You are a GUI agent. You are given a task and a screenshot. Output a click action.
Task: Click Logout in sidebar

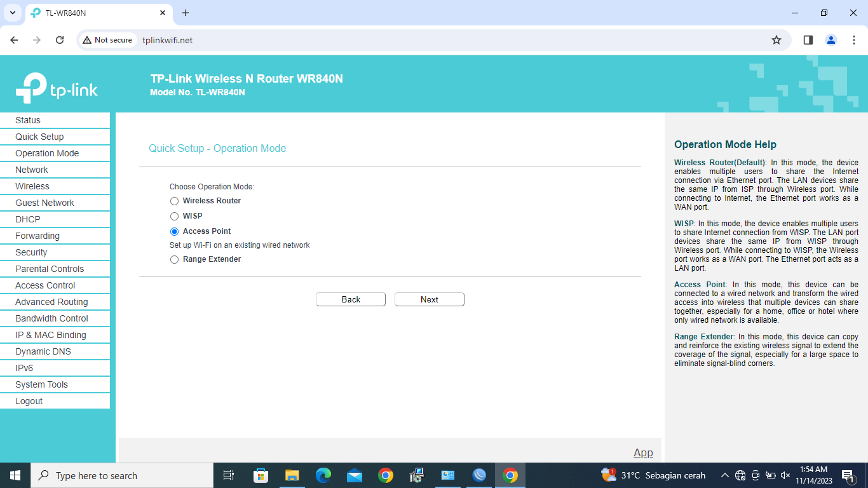(55, 401)
